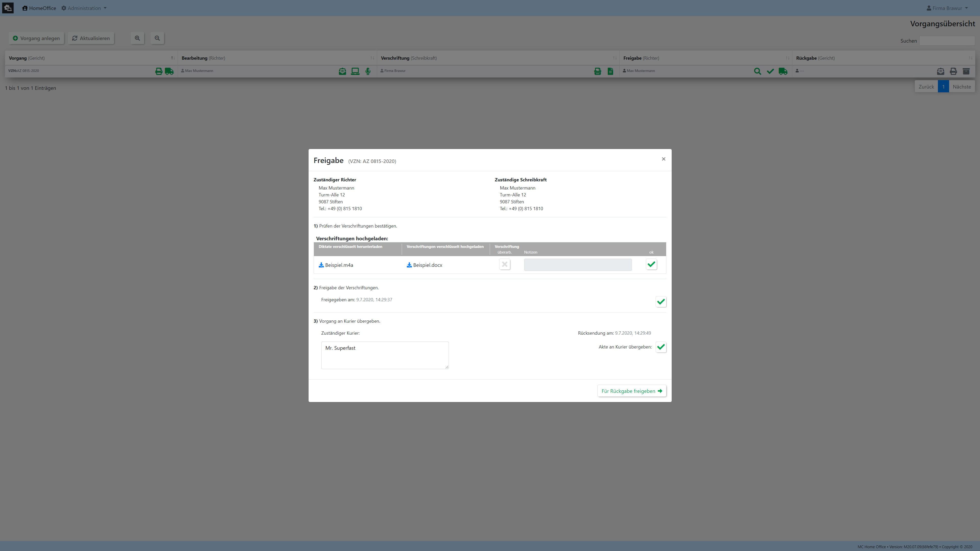Click the grey printer icon in the Rückgabe column
980x551 pixels.
(x=953, y=71)
